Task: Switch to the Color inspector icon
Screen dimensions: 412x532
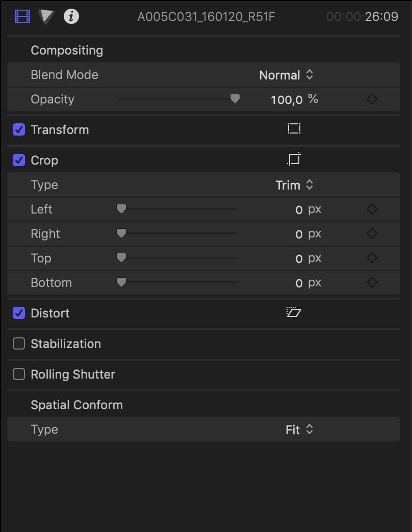Action: (46, 17)
